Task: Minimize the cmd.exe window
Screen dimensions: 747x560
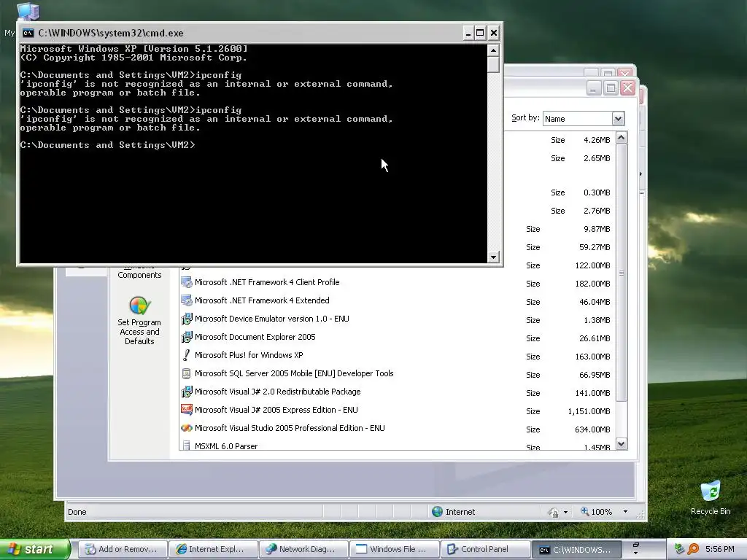Action: pos(468,33)
